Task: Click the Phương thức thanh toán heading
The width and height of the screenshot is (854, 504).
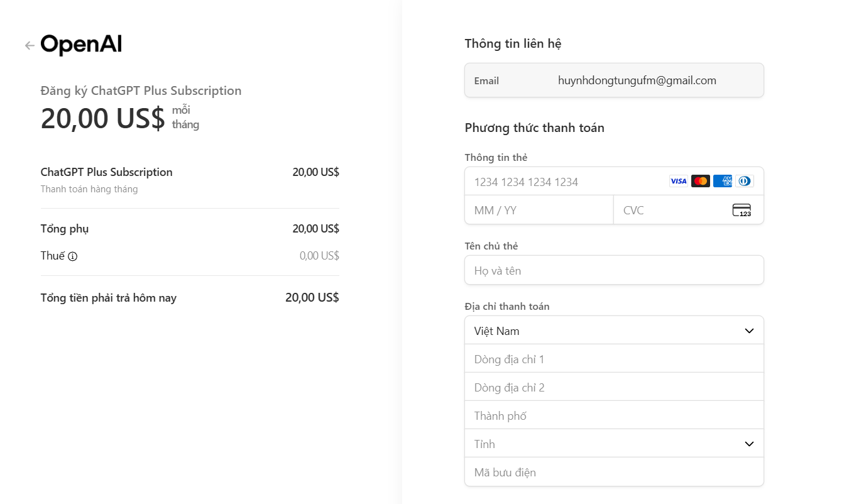Action: point(534,128)
